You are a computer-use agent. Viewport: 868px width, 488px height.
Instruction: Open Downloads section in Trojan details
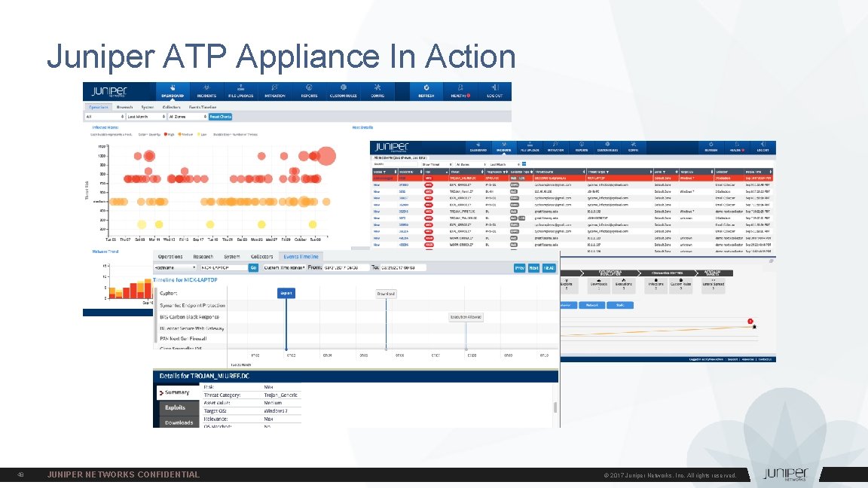pos(179,422)
